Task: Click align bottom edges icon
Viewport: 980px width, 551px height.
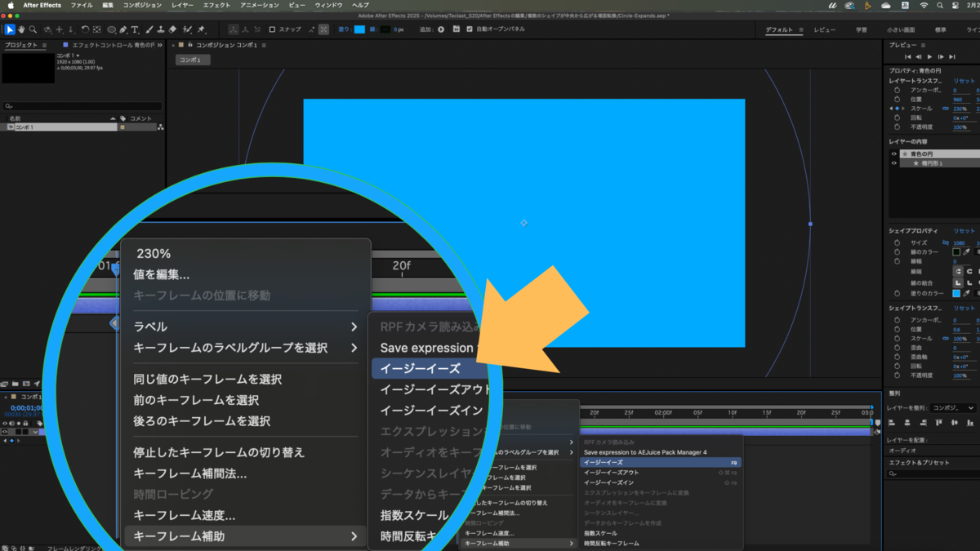Action: [x=969, y=423]
